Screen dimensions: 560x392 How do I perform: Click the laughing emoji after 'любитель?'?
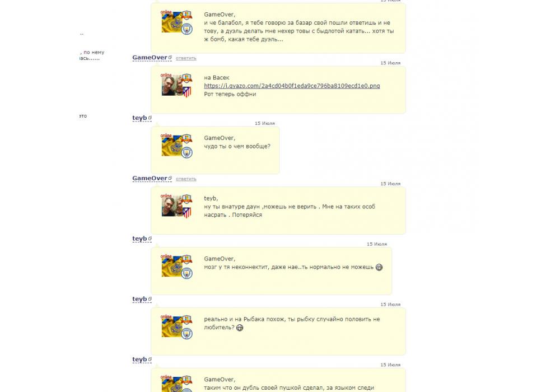240,328
